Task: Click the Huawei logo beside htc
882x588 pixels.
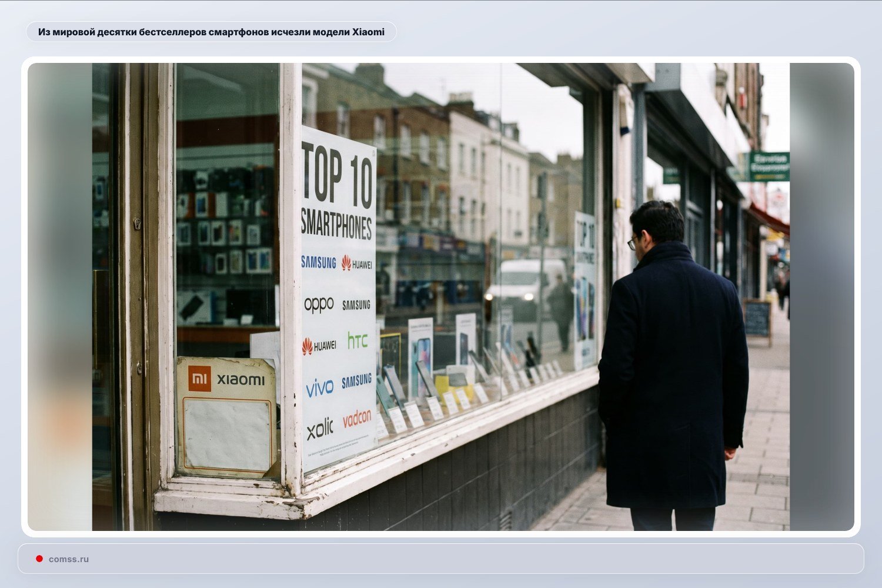Action: 319,346
